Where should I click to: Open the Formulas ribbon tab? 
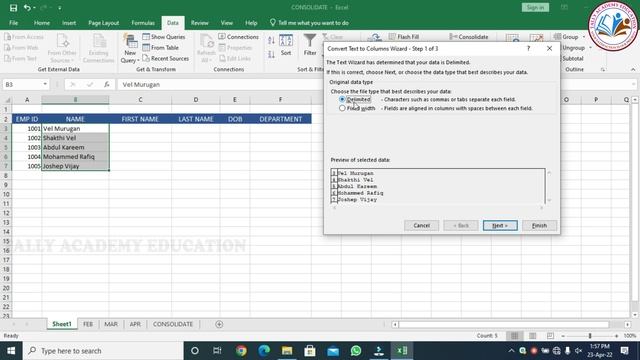tap(143, 23)
